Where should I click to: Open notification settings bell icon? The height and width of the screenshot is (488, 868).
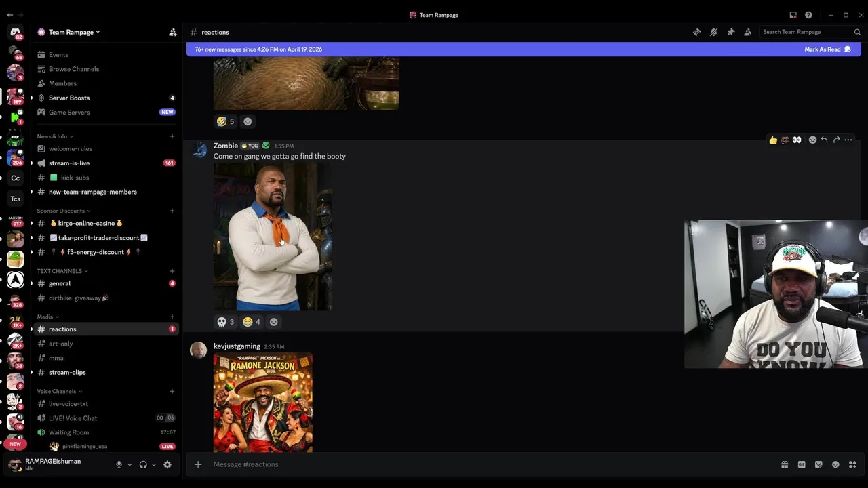coord(713,32)
